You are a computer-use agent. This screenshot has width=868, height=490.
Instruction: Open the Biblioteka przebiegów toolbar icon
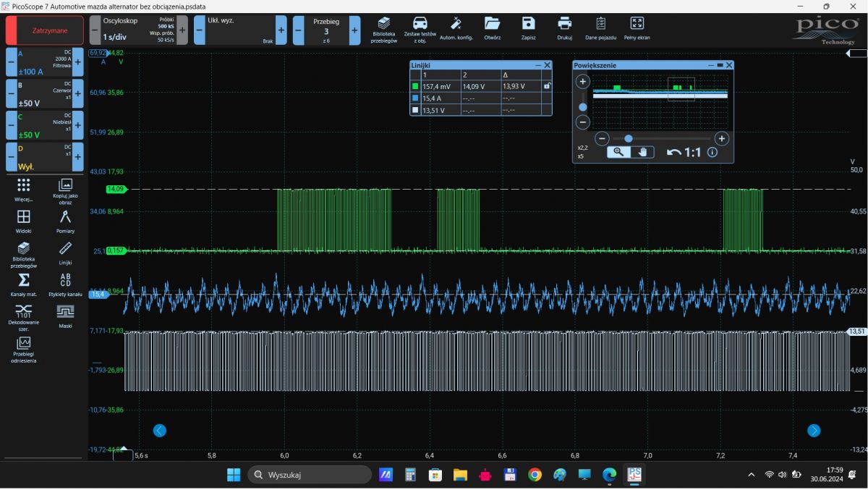[x=383, y=29]
